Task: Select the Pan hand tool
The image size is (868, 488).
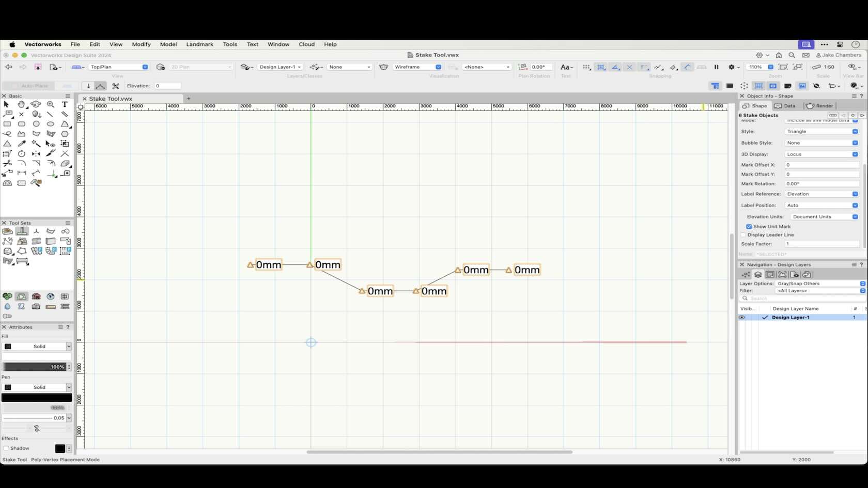Action: 21,104
